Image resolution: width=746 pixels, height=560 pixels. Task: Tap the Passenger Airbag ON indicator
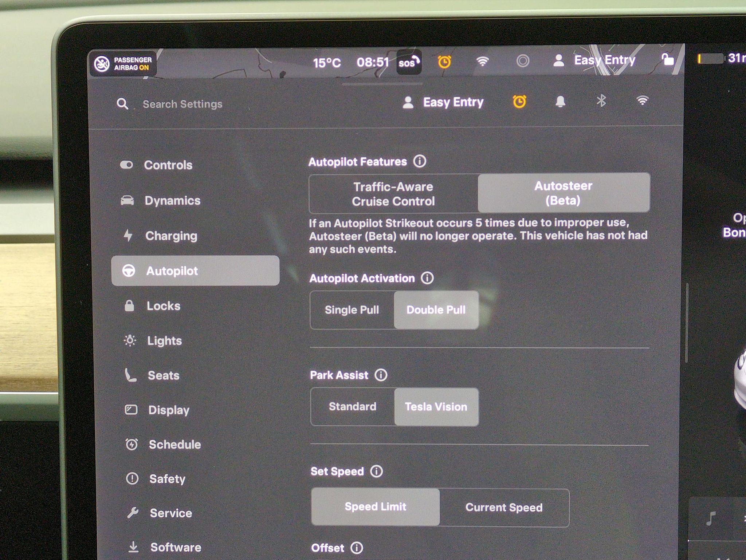click(123, 64)
